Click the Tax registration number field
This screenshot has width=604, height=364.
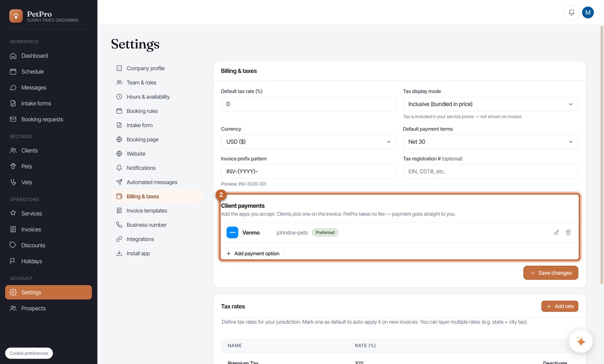(490, 171)
